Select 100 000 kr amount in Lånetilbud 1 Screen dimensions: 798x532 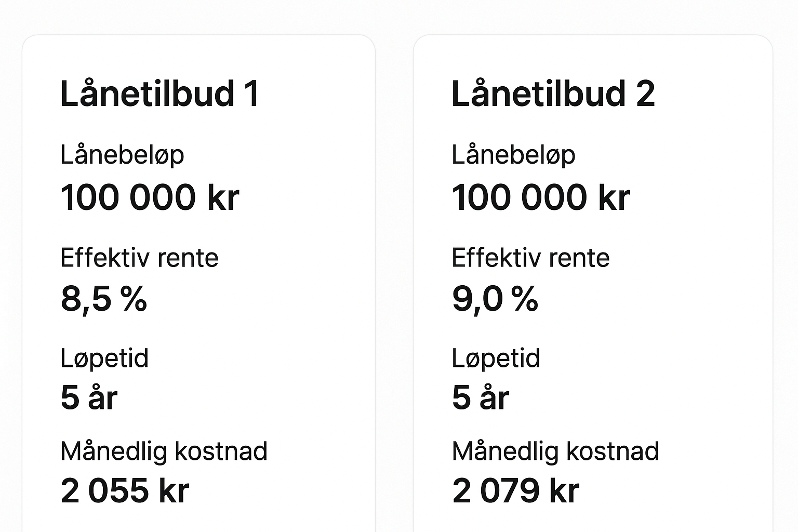pos(150,198)
